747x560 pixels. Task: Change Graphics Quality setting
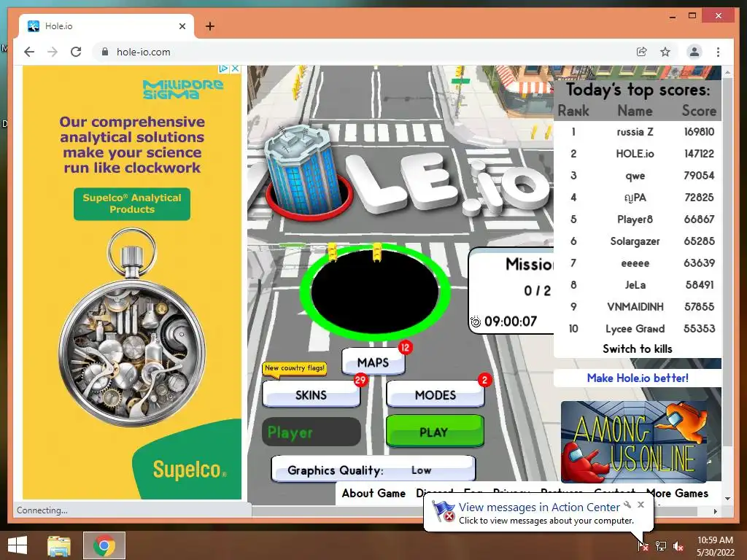(x=373, y=470)
